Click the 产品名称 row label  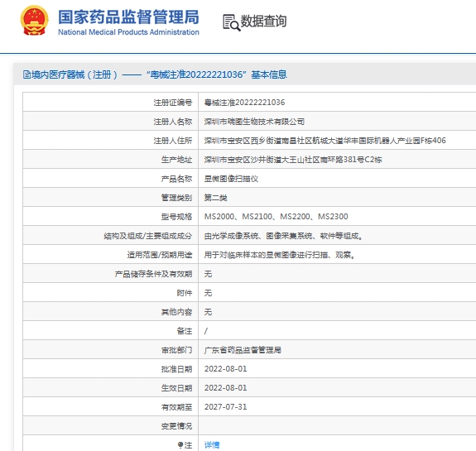pos(176,179)
